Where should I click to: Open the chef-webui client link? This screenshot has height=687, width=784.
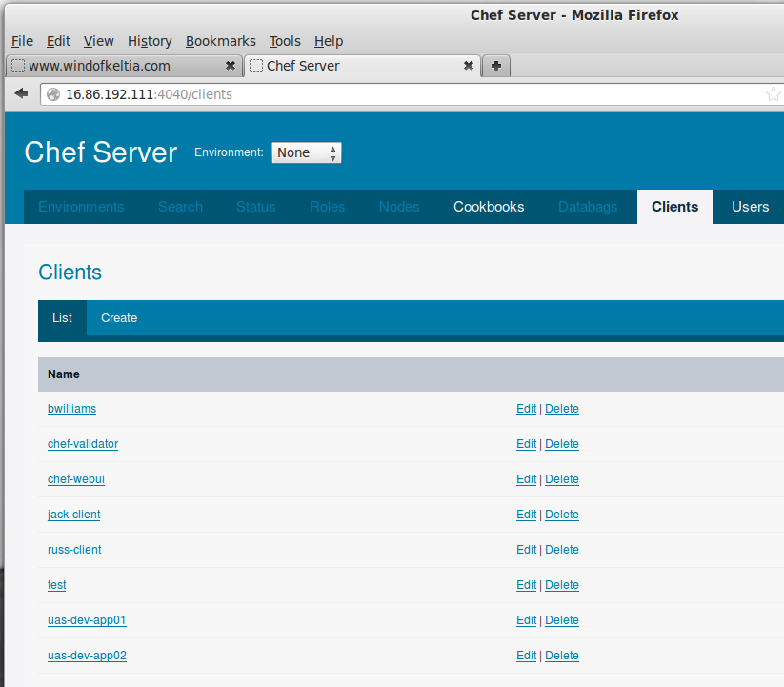click(76, 479)
